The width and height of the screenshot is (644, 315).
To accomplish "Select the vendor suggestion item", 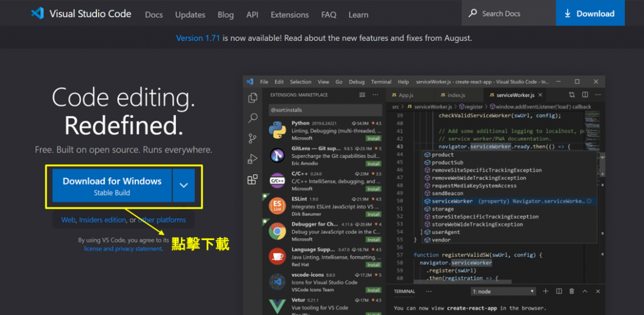I will pyautogui.click(x=509, y=240).
